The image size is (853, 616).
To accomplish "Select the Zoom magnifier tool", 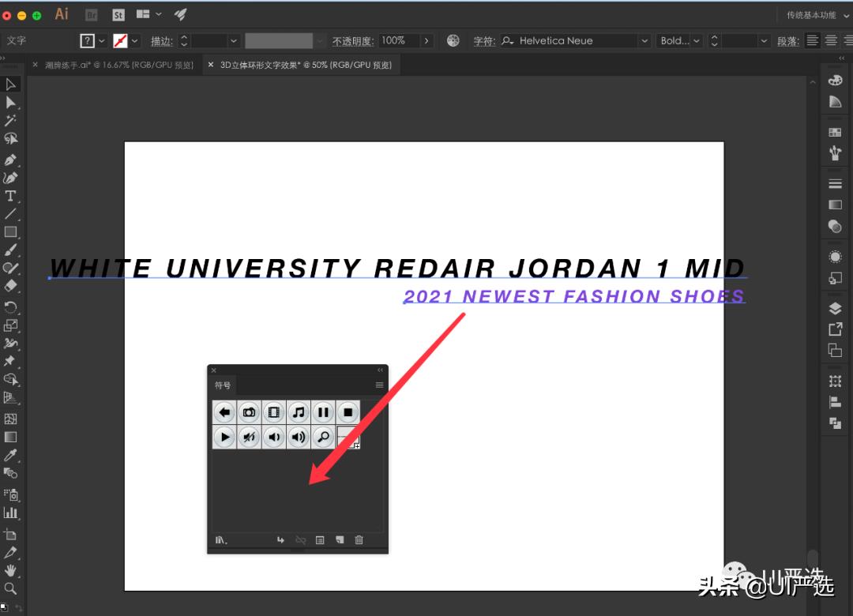I will [10, 588].
